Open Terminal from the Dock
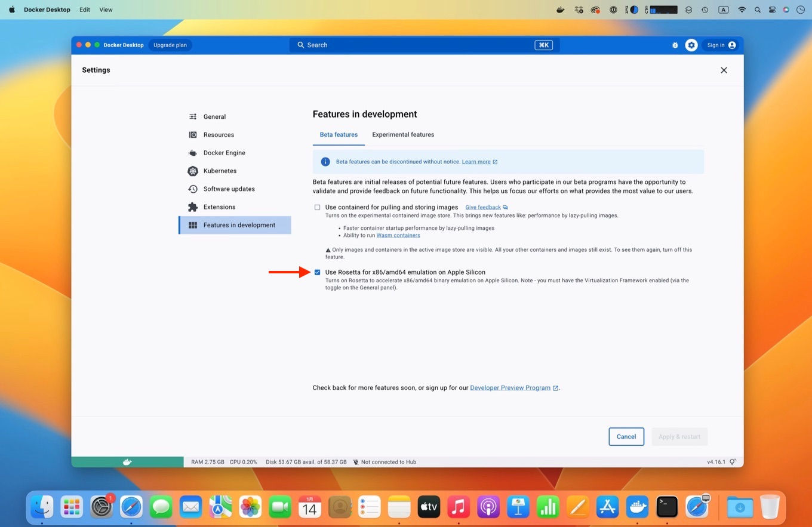The image size is (812, 527). tap(667, 507)
